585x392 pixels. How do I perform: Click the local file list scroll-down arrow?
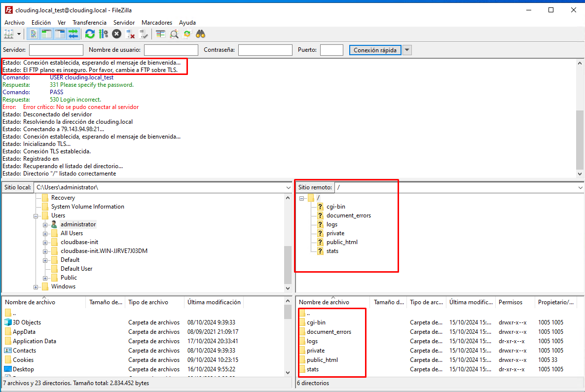[x=288, y=372]
